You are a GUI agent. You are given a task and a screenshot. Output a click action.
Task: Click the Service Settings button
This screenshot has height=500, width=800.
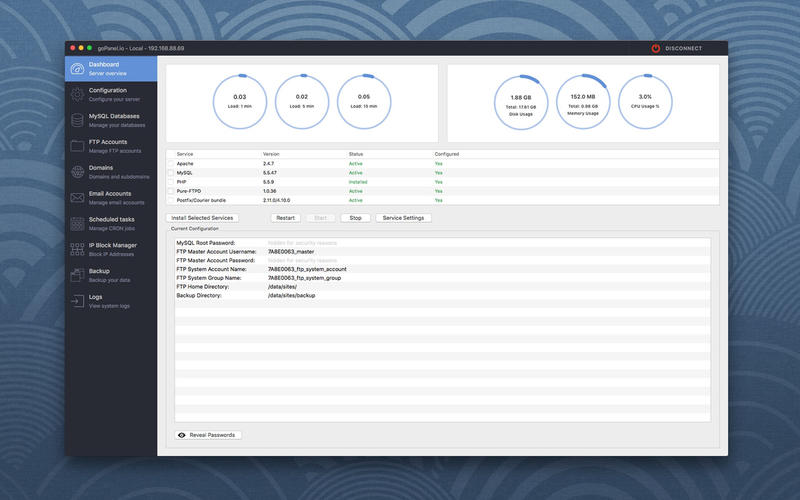(403, 218)
